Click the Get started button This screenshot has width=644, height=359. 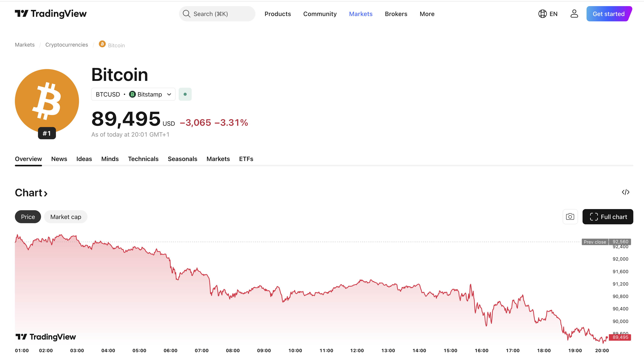tap(608, 14)
